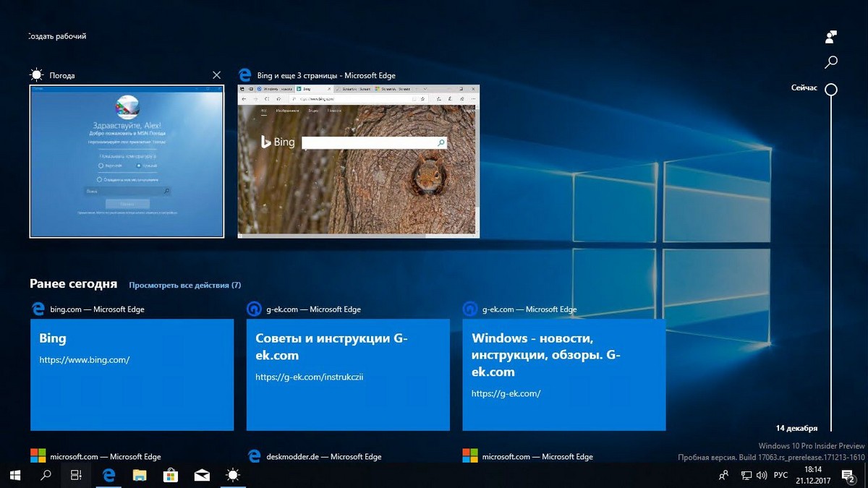
Task: Click the microsoft.com logo icon under the Windows - новости card
Action: [470, 455]
